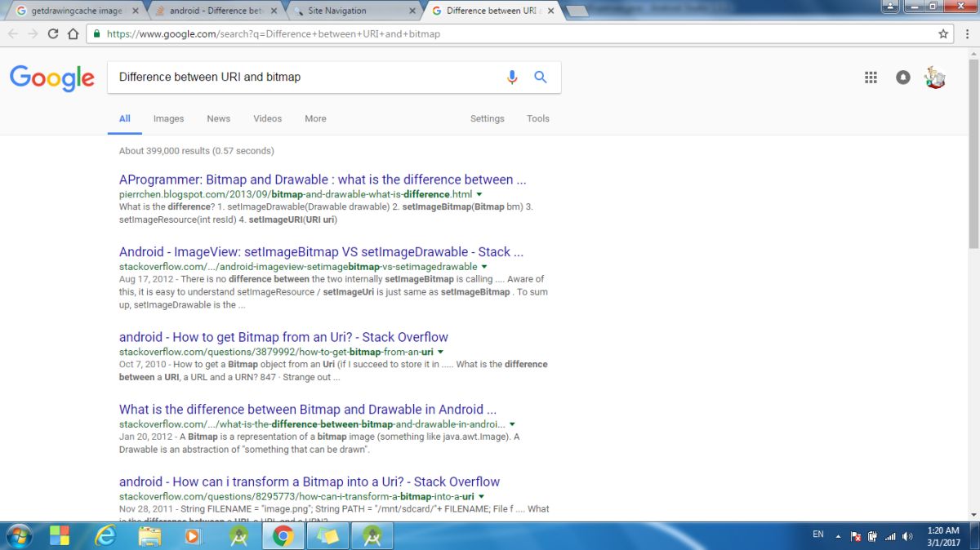Click the voice search microphone icon

pos(512,77)
